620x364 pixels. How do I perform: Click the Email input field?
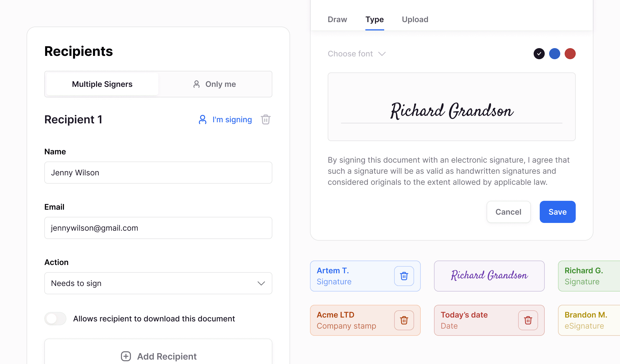click(x=158, y=228)
